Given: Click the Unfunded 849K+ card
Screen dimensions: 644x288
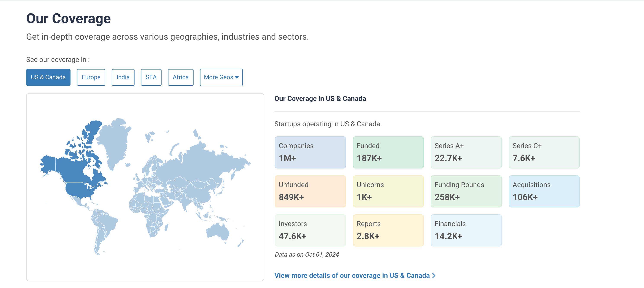Looking at the screenshot, I should [x=310, y=191].
